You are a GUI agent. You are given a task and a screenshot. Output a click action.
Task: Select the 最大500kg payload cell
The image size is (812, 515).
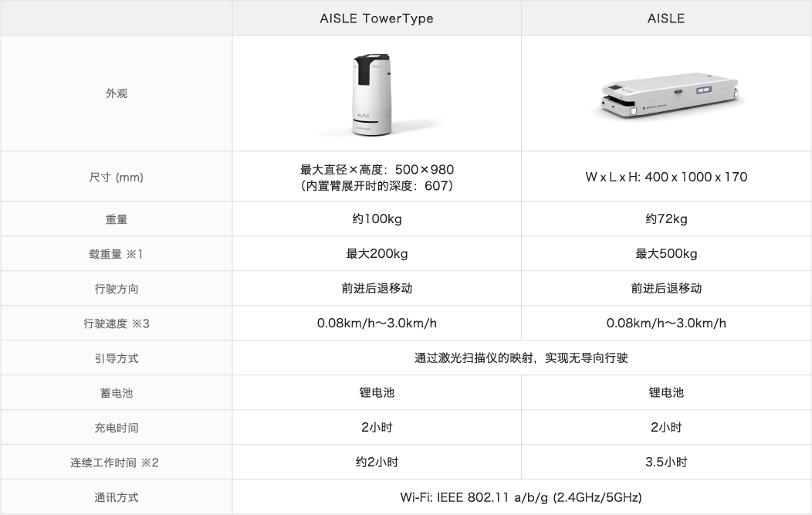coord(666,254)
